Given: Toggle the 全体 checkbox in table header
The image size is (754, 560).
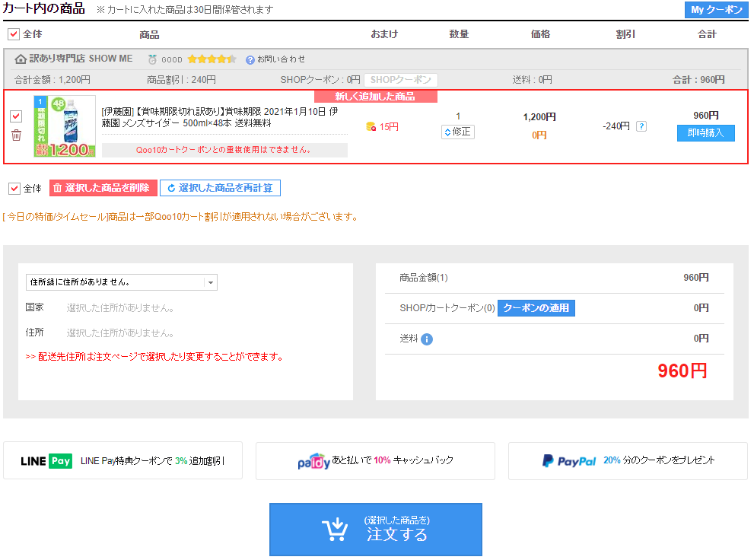Looking at the screenshot, I should click(14, 34).
